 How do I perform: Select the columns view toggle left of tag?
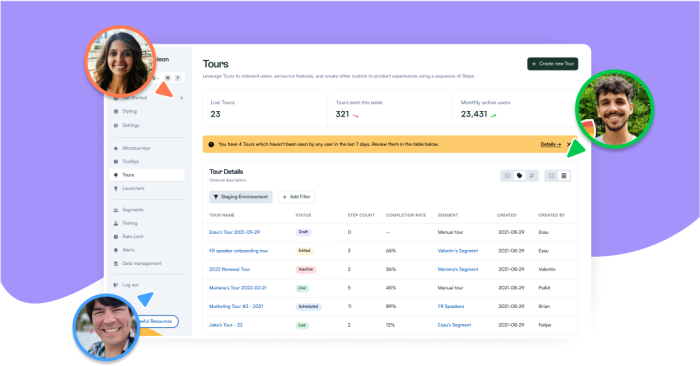pyautogui.click(x=507, y=176)
